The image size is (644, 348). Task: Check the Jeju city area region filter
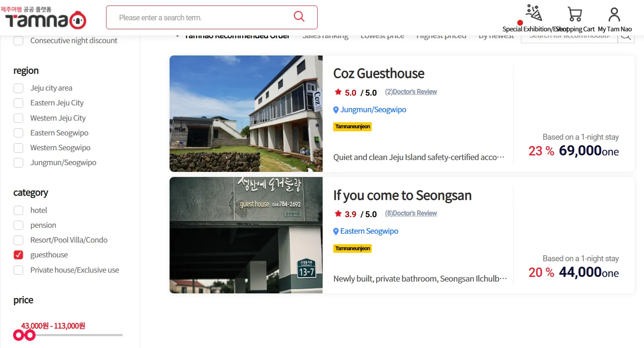(19, 88)
